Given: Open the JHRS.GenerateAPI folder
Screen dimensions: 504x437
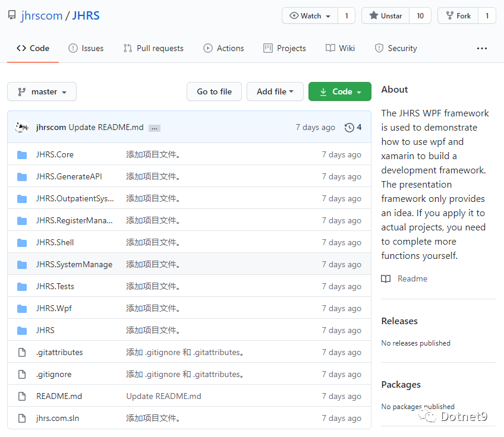Looking at the screenshot, I should click(x=69, y=176).
